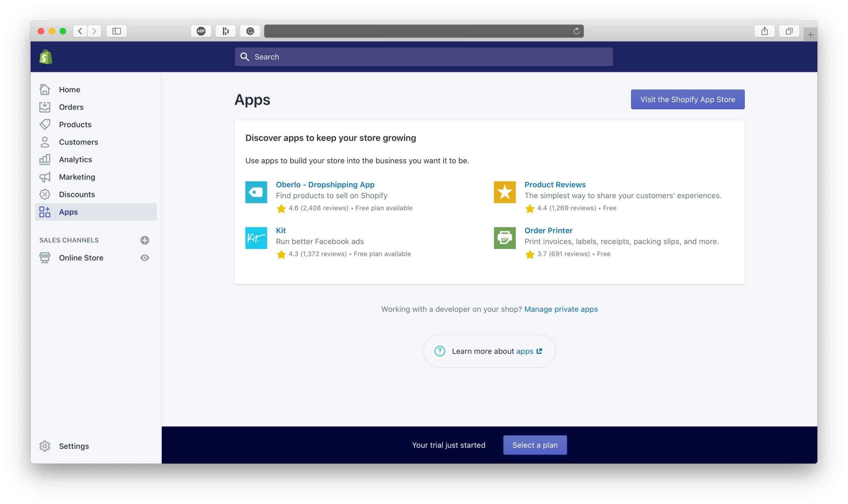Click Order Printer's 3.7 (691 reviews) rating

(x=563, y=254)
